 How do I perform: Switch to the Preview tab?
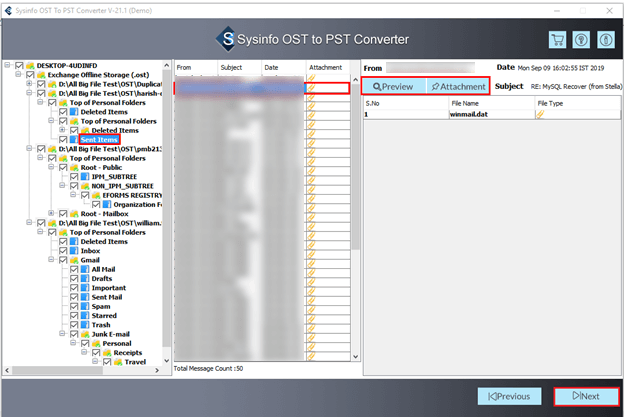tap(394, 86)
